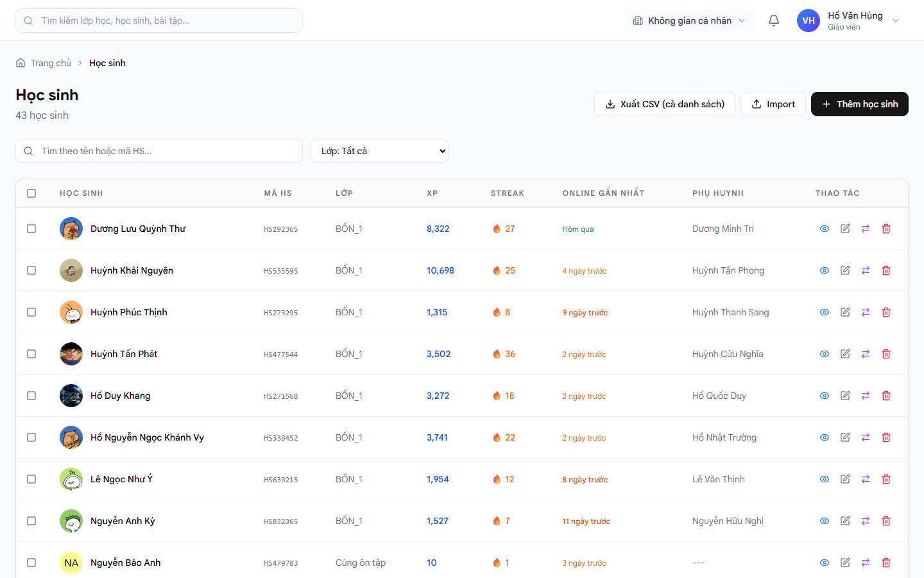
Task: View details for Dương Lưu Quỳnh Thư
Action: (825, 229)
